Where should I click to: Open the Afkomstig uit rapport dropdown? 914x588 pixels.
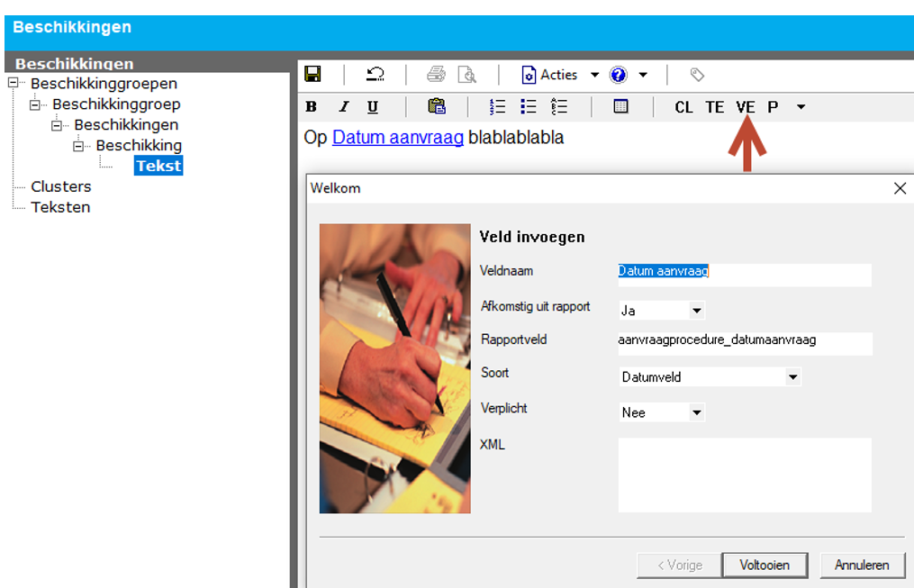coord(696,311)
